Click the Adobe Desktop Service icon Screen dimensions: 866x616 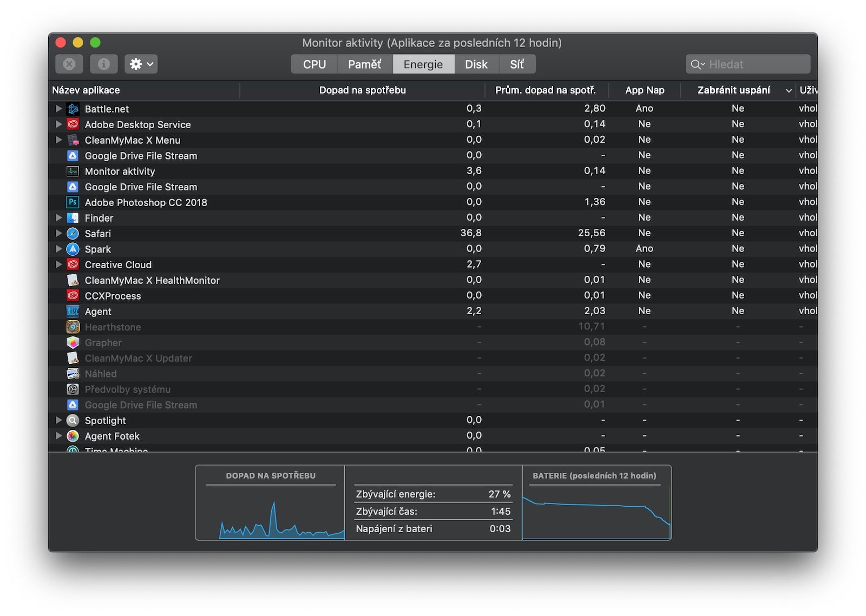point(73,124)
